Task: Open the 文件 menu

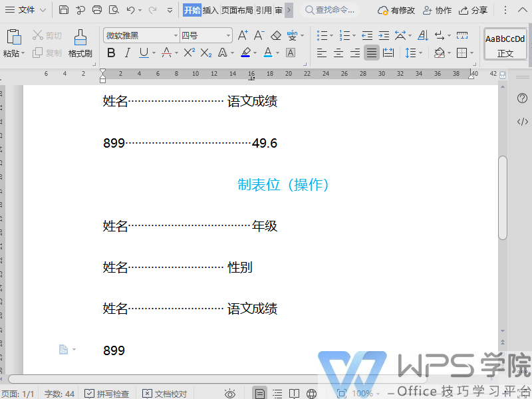Action: point(26,10)
